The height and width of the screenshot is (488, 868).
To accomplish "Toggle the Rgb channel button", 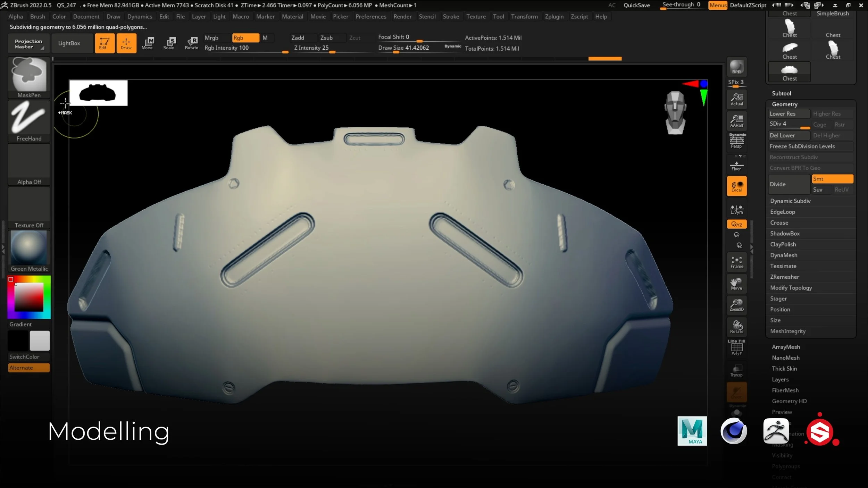I will pos(245,38).
